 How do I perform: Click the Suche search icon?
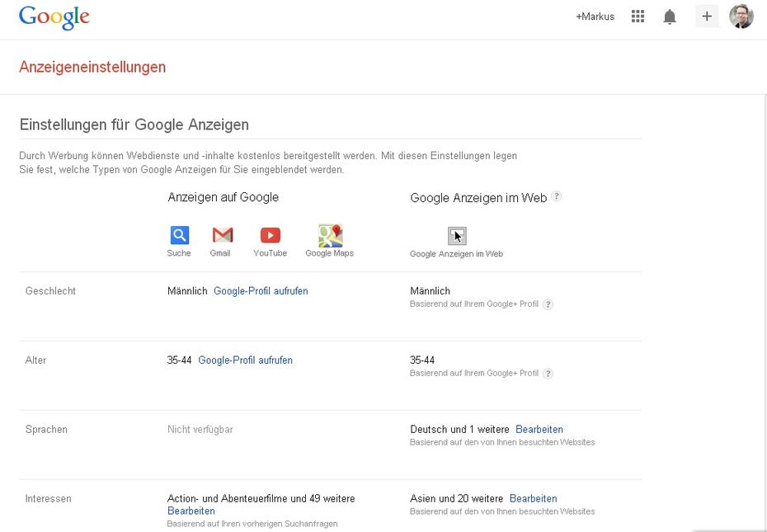tap(180, 235)
